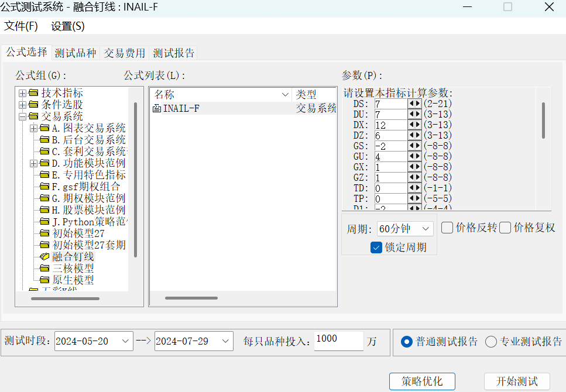Click 每只品种投入 amount field
The height and width of the screenshot is (392, 566).
pos(338,341)
